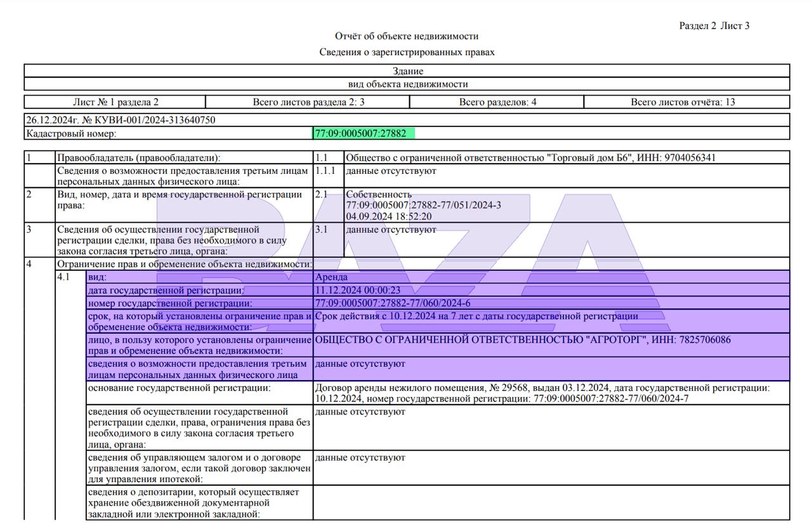The width and height of the screenshot is (812, 524).
Task: Click registration number 77:09:0005007:27882-77/060/2024-6
Action: click(393, 303)
